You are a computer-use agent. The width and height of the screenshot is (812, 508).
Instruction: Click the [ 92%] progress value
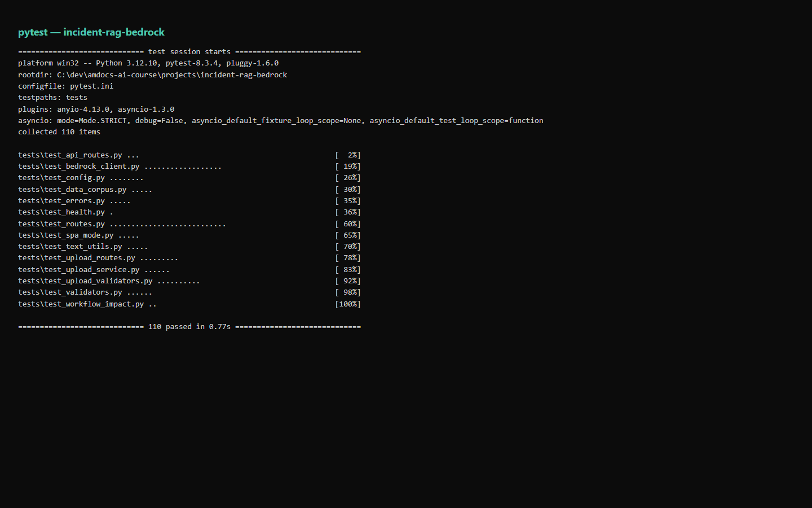pyautogui.click(x=348, y=281)
